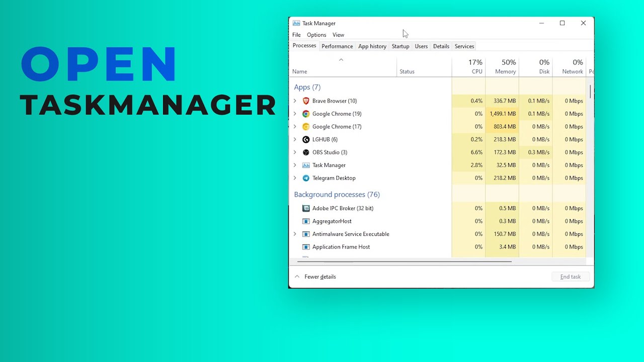This screenshot has width=644, height=362.
Task: Open the File menu
Action: [296, 35]
